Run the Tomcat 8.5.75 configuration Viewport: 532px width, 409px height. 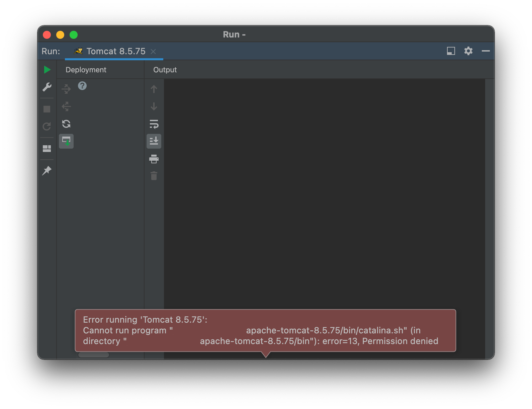(47, 70)
